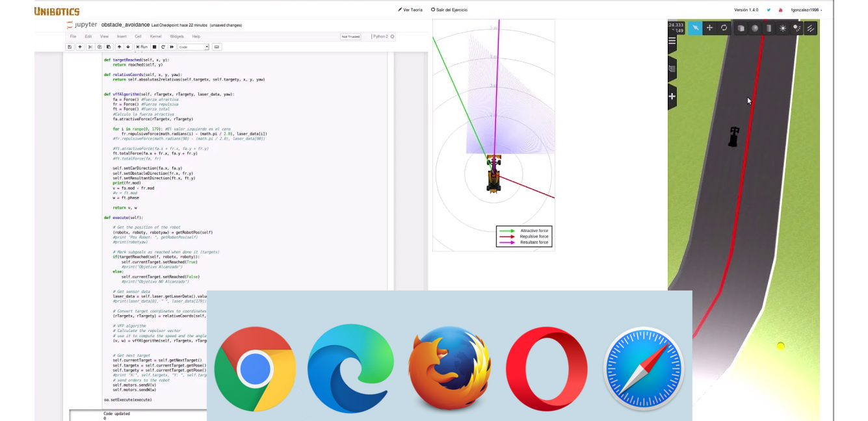868x421 pixels.
Task: Insert a cylinder shape into the scene
Action: pyautogui.click(x=769, y=28)
